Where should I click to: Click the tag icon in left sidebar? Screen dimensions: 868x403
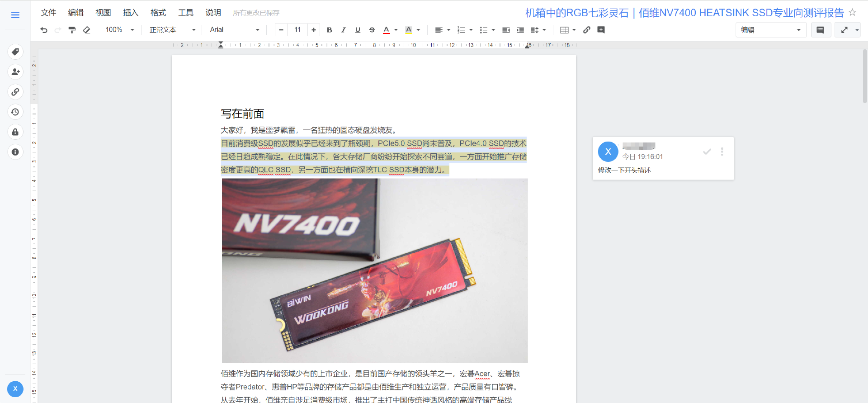(15, 52)
